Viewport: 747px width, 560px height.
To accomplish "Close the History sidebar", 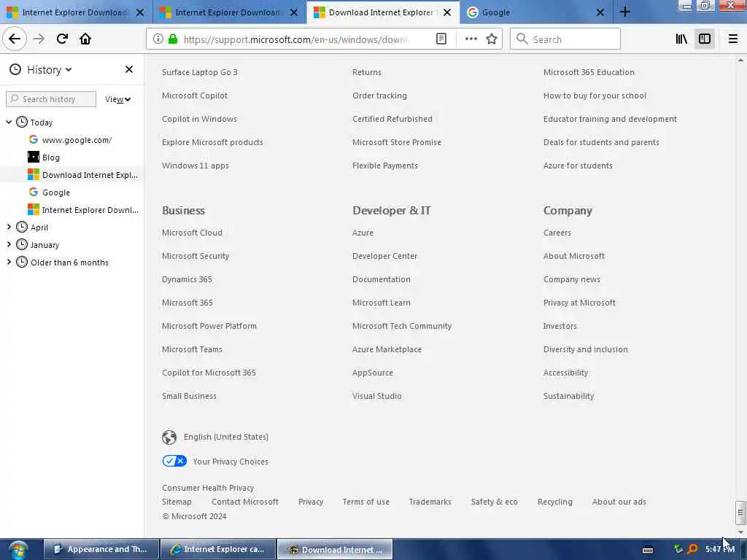I will point(129,69).
